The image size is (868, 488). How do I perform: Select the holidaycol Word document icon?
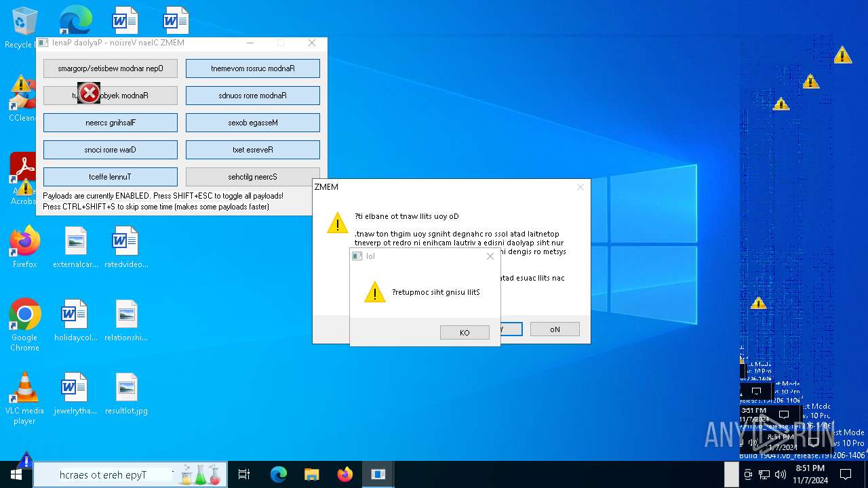(x=75, y=321)
